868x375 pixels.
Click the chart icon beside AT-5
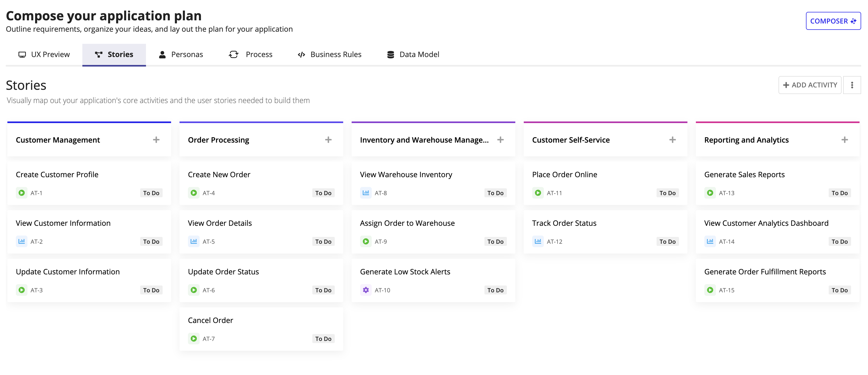194,241
